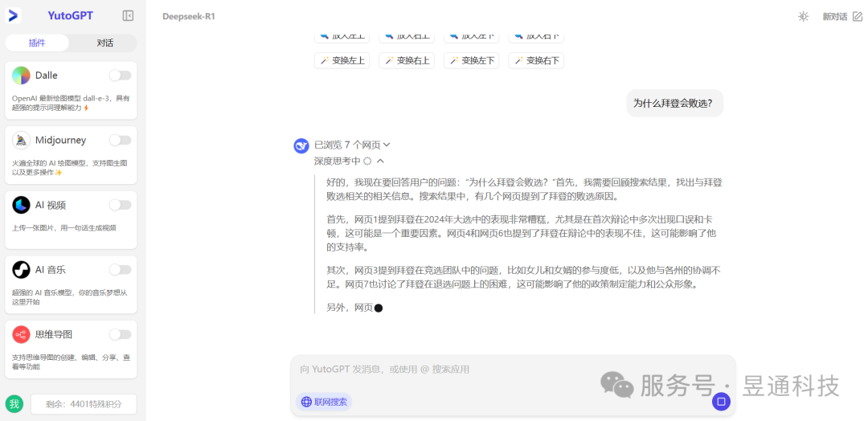Click the YutoGPT title text
The width and height of the screenshot is (868, 421).
[x=70, y=16]
